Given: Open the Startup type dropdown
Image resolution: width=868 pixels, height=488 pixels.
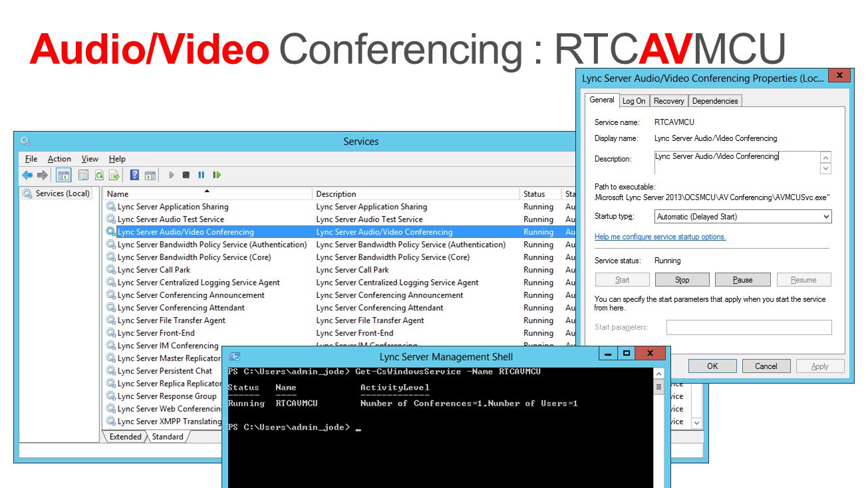Looking at the screenshot, I should point(743,217).
